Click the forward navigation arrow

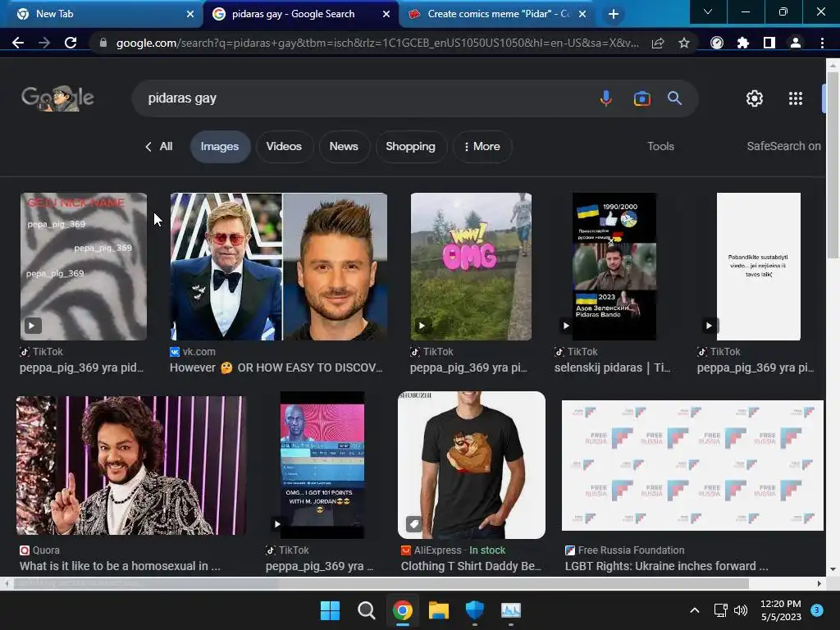tap(44, 43)
